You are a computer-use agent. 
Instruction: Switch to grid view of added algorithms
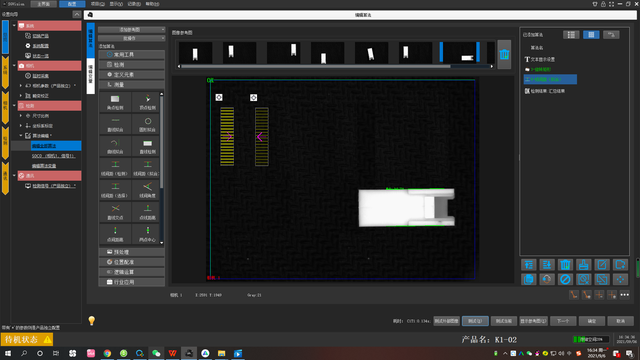(x=591, y=35)
